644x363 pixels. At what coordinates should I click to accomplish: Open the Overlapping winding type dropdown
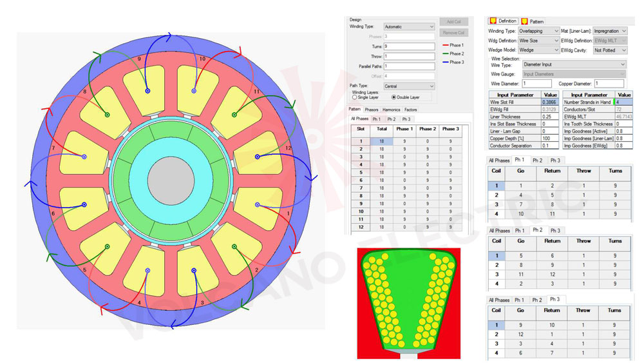point(538,31)
